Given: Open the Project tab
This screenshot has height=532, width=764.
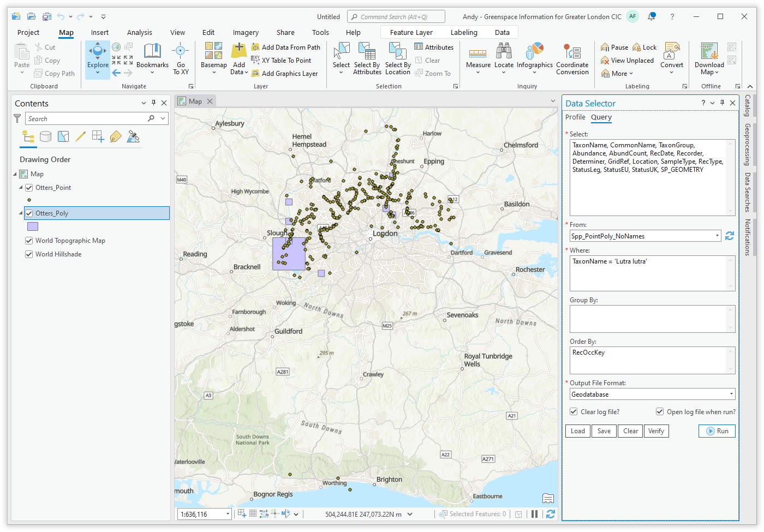Looking at the screenshot, I should tap(28, 33).
